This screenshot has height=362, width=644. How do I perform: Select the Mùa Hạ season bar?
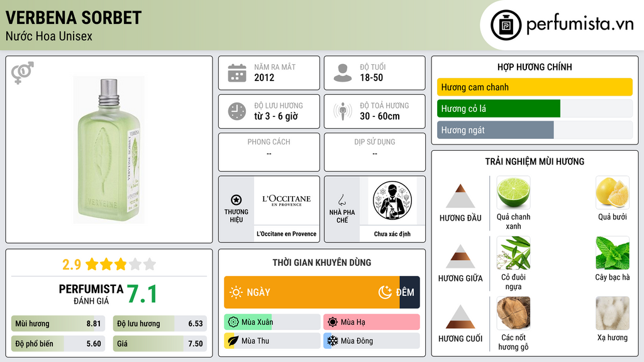(x=371, y=322)
